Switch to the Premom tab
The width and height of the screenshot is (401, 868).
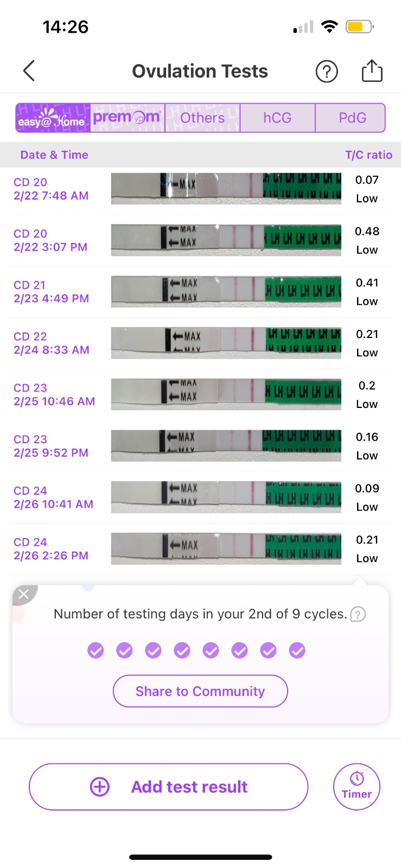[128, 118]
